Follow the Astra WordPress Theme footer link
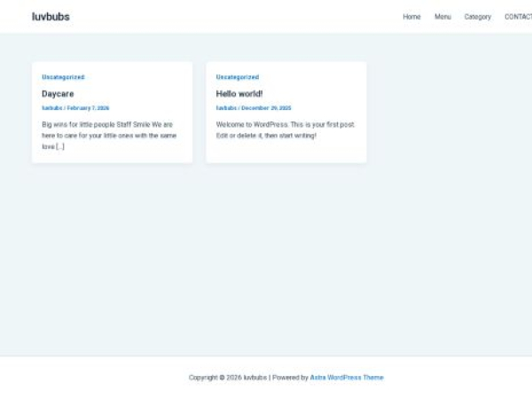The height and width of the screenshot is (399, 532). 347,377
